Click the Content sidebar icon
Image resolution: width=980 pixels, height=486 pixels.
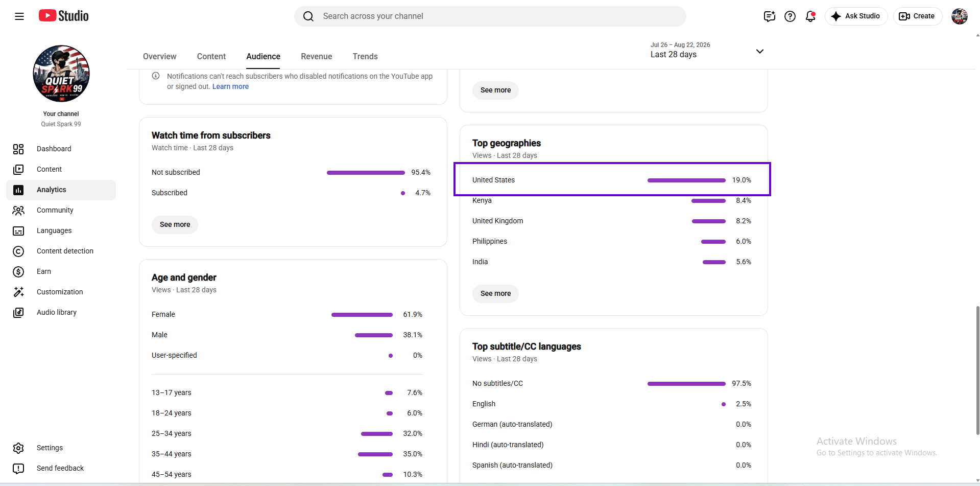tap(18, 169)
